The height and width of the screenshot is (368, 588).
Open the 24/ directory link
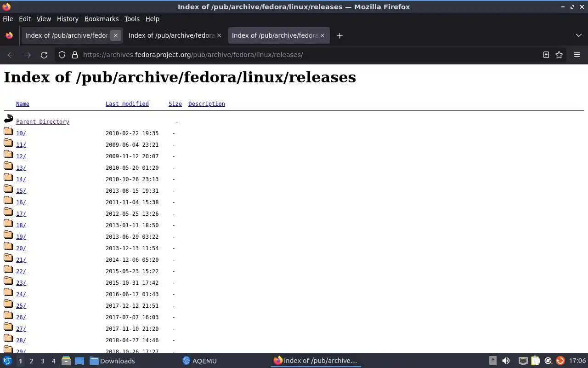pos(21,294)
